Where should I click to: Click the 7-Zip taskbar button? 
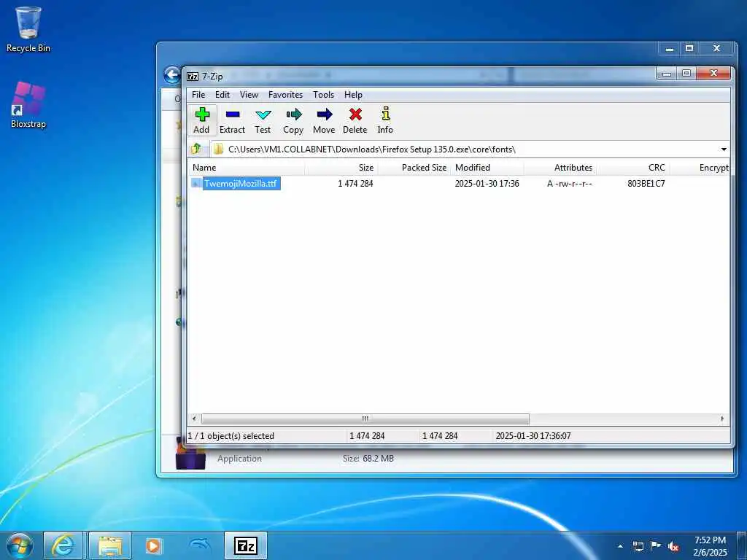(246, 545)
